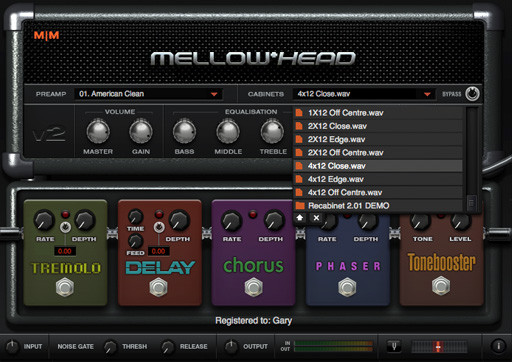This screenshot has width=512, height=362.
Task: Click the Output level knob
Action: [x=231, y=347]
